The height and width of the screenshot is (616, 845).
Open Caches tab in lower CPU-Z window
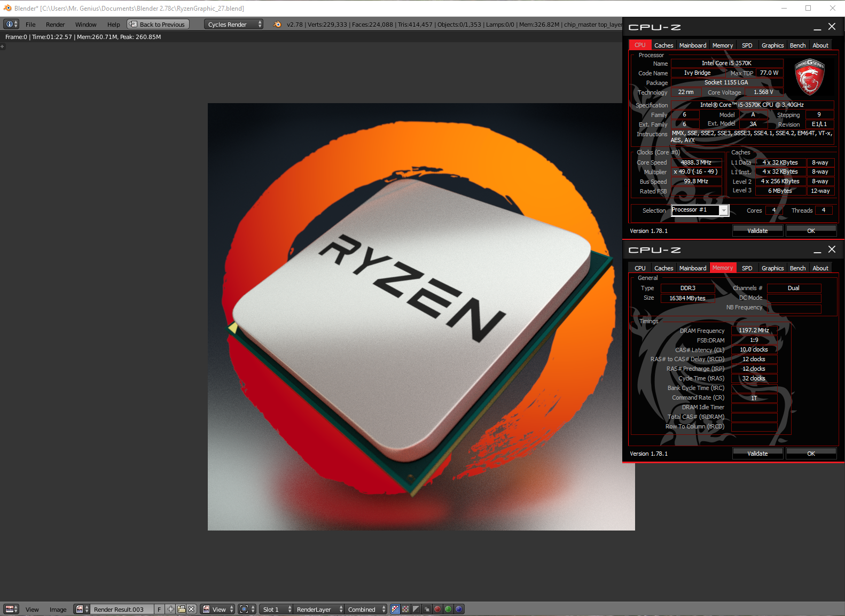coord(663,268)
